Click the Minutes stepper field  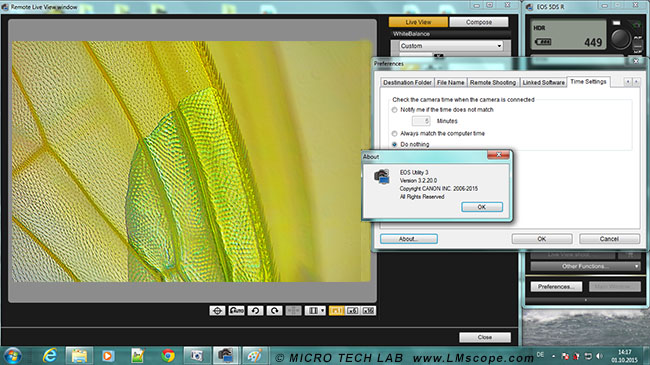(x=421, y=121)
